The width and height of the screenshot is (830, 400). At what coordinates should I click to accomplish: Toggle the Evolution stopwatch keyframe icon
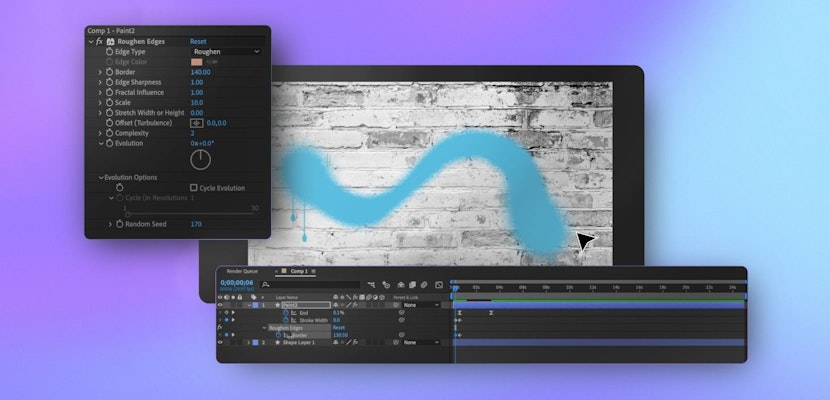[110, 143]
